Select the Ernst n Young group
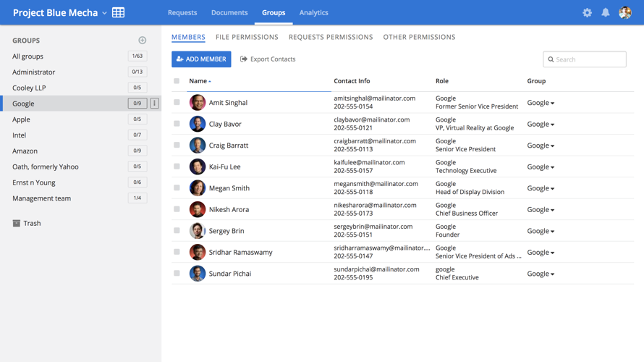Screen dimensions: 644x362 tap(34, 182)
